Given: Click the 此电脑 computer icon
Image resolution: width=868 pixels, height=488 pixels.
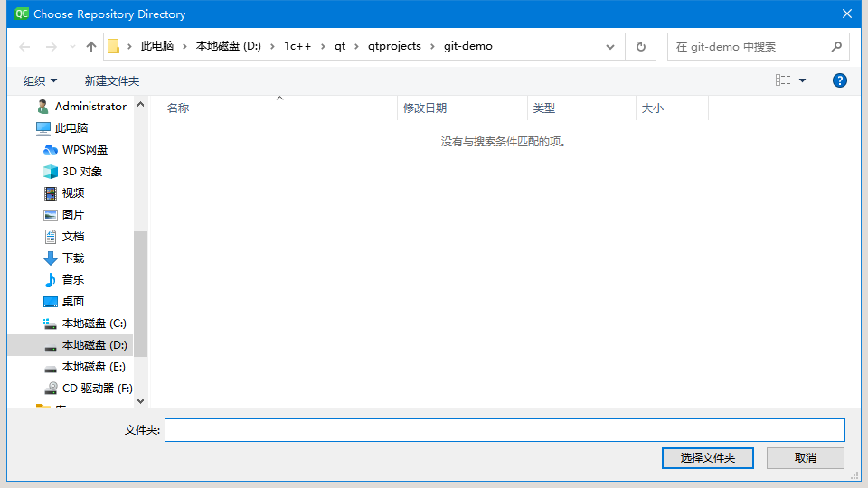Looking at the screenshot, I should 43,128.
